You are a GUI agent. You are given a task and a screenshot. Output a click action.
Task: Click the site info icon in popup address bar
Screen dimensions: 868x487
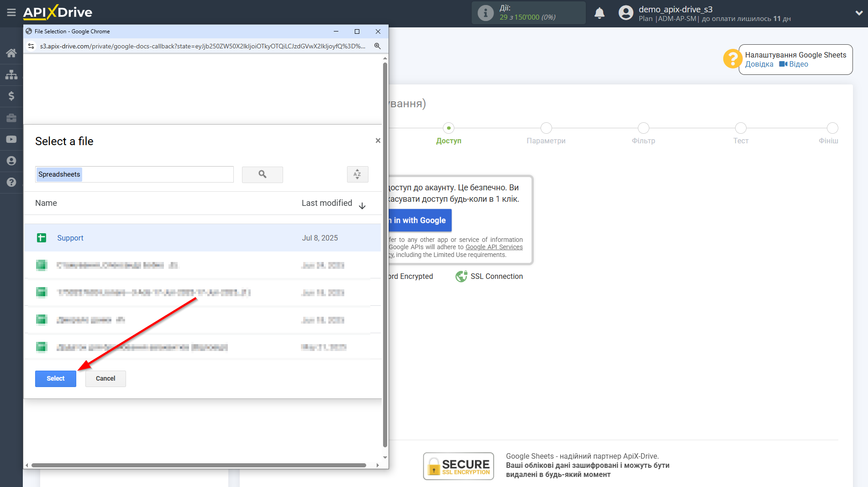coord(31,46)
